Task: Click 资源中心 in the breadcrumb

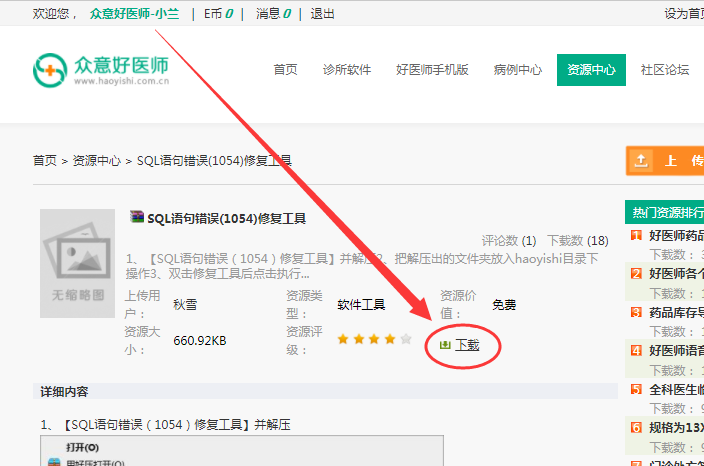Action: (x=97, y=160)
